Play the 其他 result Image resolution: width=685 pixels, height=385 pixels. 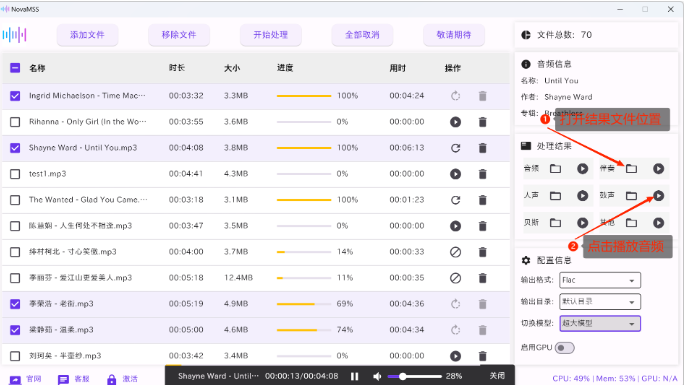(658, 223)
